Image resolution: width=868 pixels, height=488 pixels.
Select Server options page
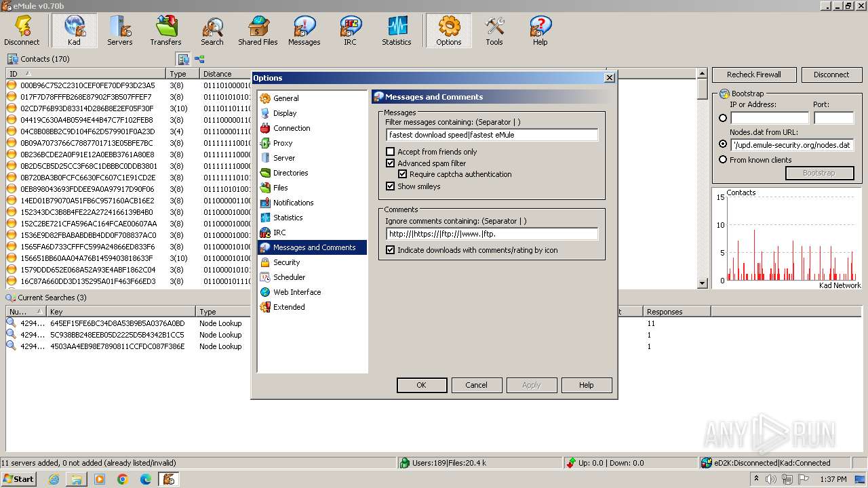tap(284, 158)
